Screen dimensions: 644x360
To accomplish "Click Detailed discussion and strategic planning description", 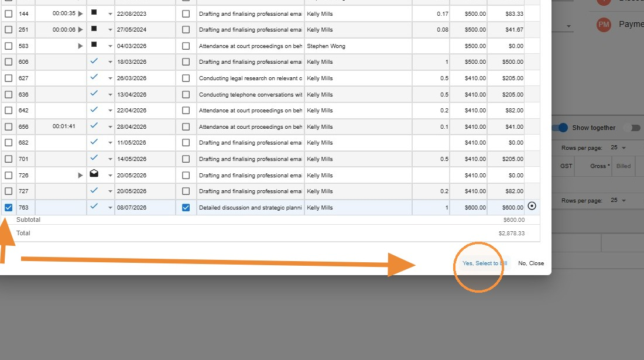I will pyautogui.click(x=251, y=208).
